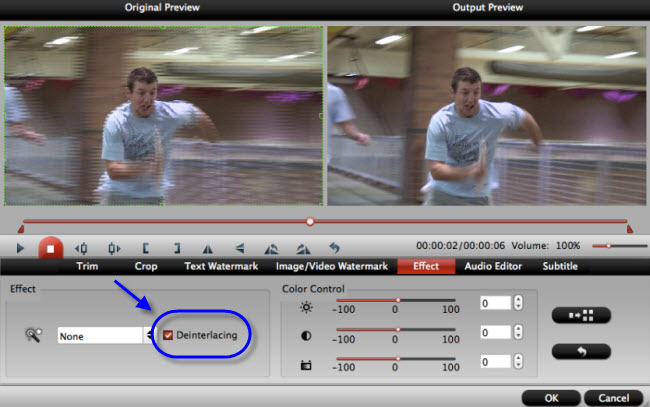The height and width of the screenshot is (407, 650).
Task: Open the Trim tab
Action: (x=87, y=266)
